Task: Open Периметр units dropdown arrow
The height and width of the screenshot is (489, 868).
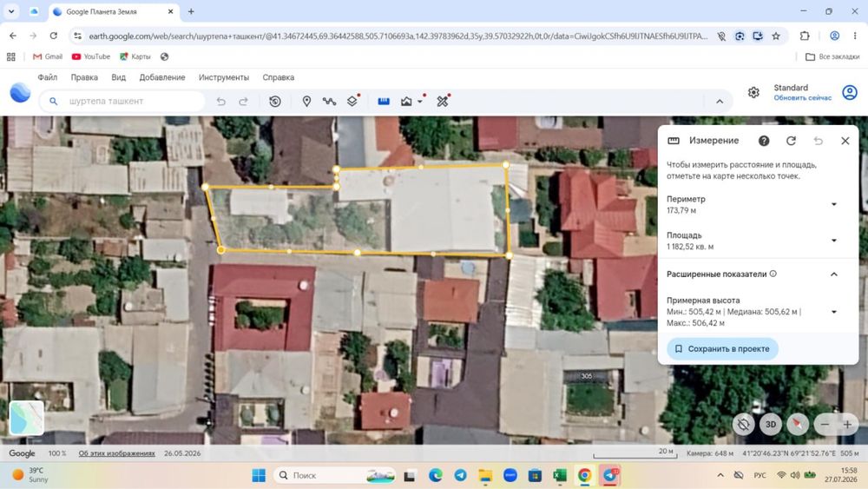Action: coord(833,204)
